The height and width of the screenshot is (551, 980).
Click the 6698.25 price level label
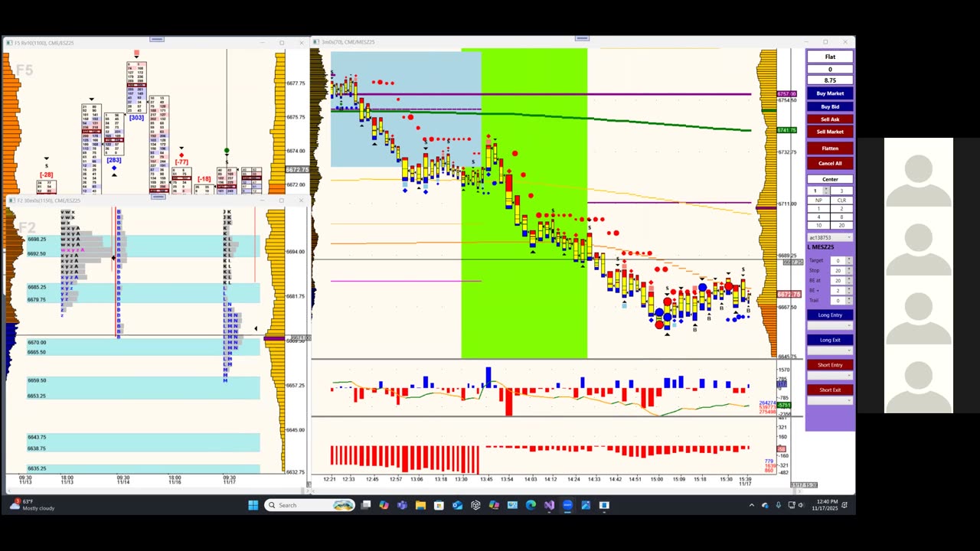37,240
